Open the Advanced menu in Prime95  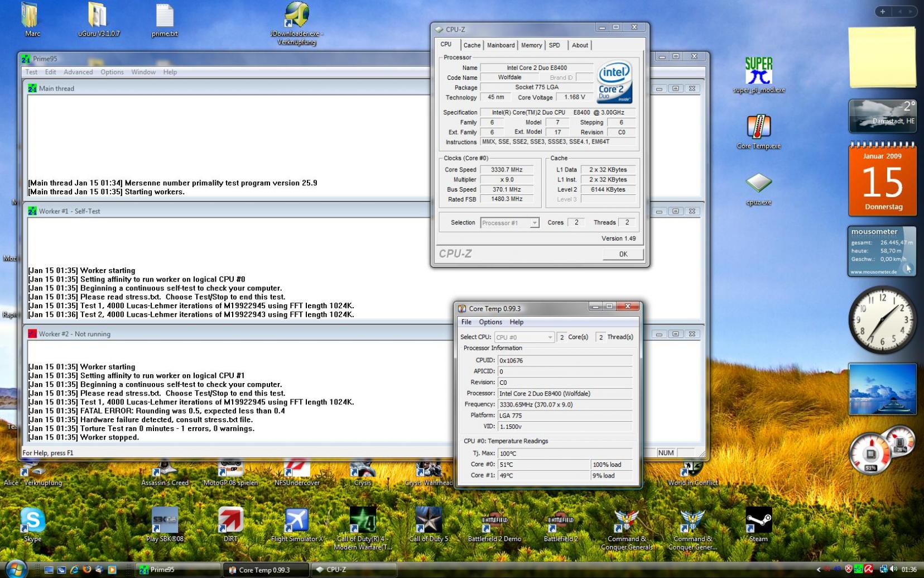pyautogui.click(x=78, y=72)
